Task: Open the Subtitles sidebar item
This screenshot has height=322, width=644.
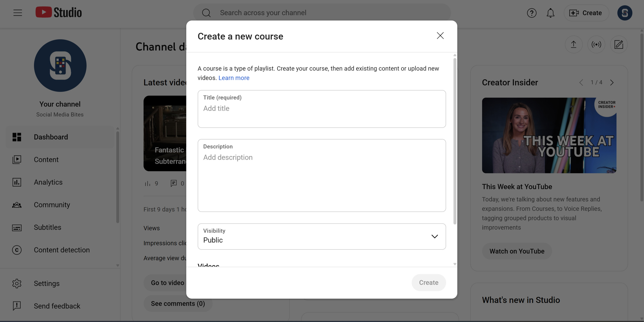Action: click(x=47, y=227)
